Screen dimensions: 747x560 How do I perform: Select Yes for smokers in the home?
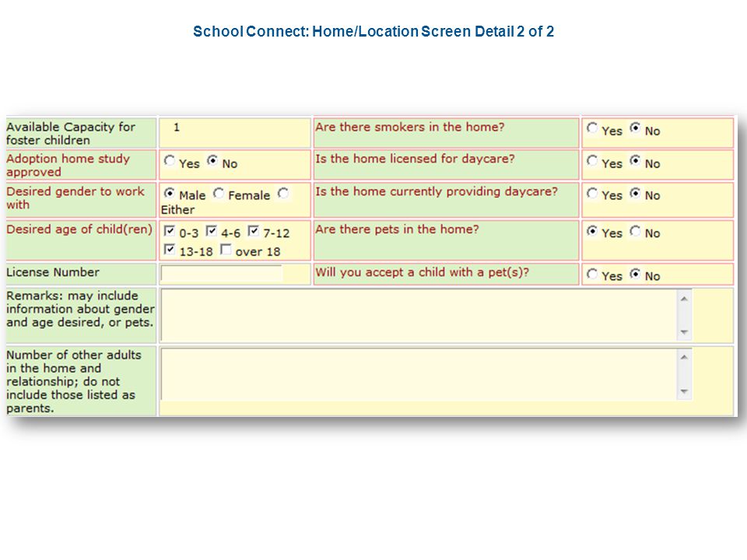point(591,128)
